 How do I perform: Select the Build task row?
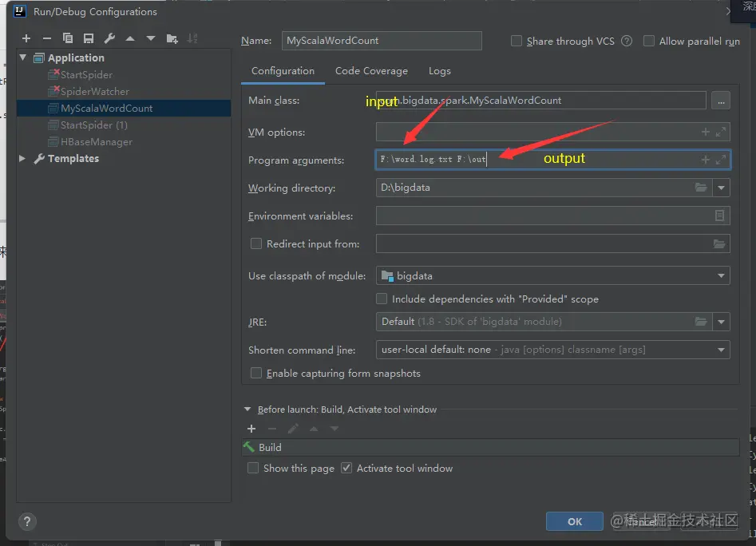490,447
